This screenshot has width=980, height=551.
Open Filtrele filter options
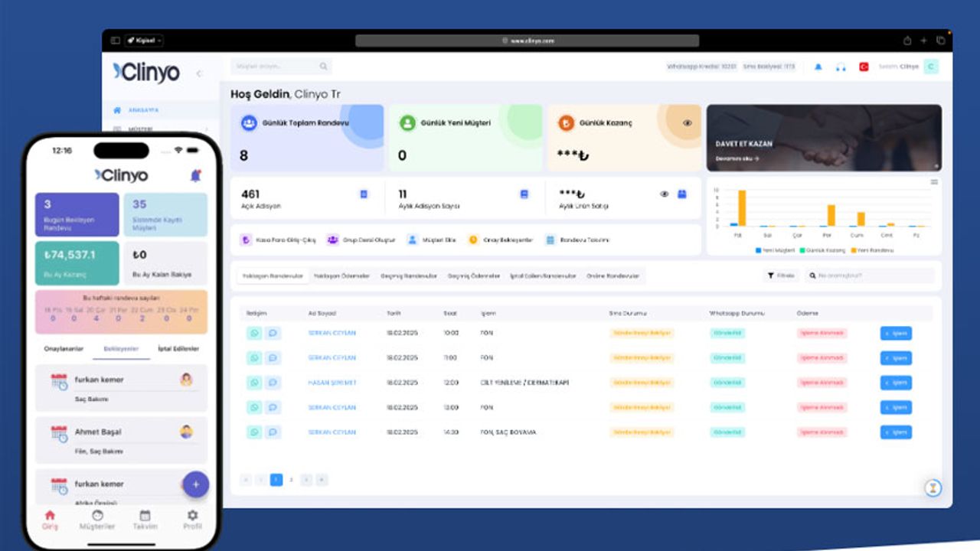pyautogui.click(x=782, y=275)
